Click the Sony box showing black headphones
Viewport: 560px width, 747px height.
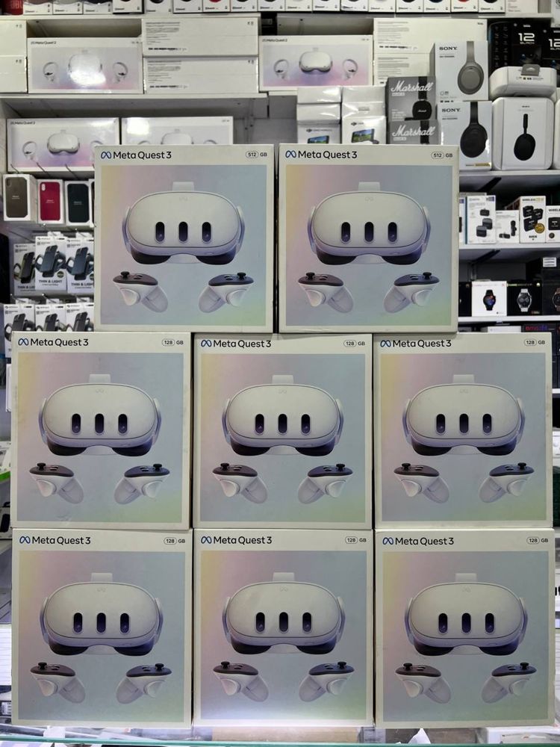pos(465,135)
